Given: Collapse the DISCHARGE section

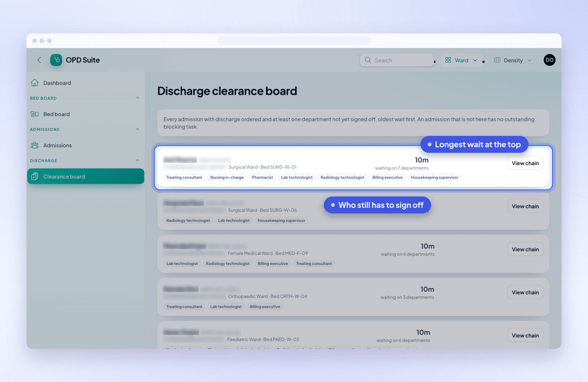Looking at the screenshot, I should tap(137, 161).
